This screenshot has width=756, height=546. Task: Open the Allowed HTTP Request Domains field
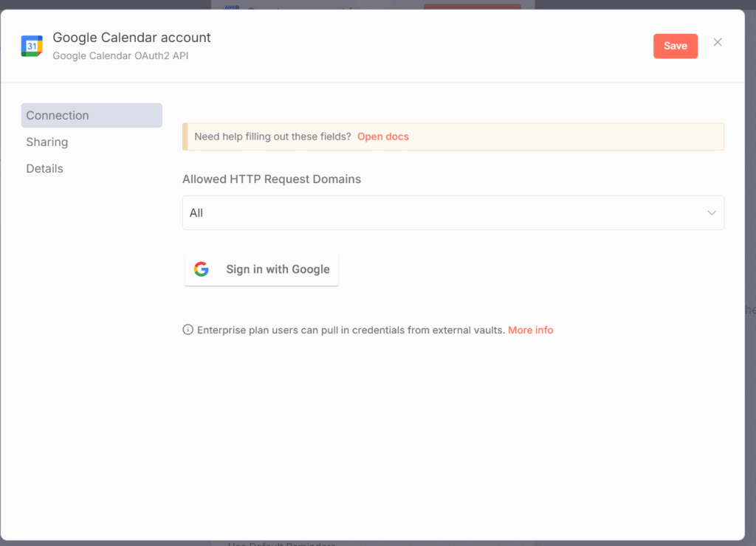443,213
